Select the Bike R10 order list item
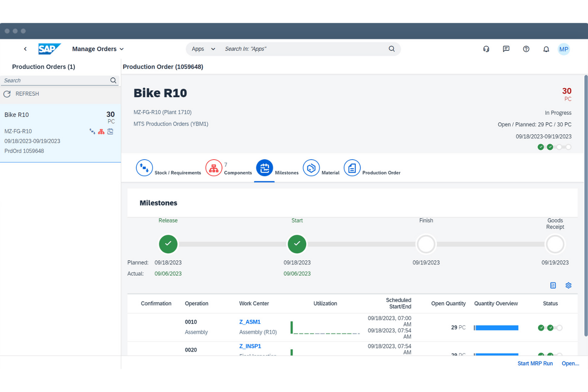The image size is (588, 392). (60, 133)
